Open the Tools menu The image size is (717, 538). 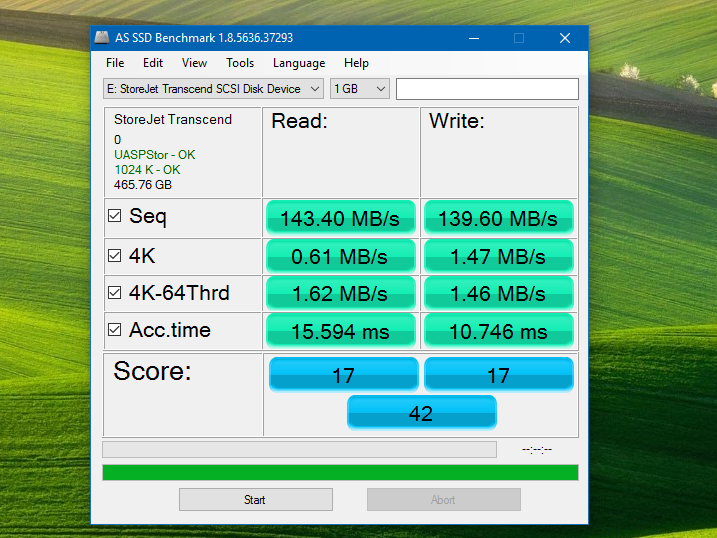(240, 63)
